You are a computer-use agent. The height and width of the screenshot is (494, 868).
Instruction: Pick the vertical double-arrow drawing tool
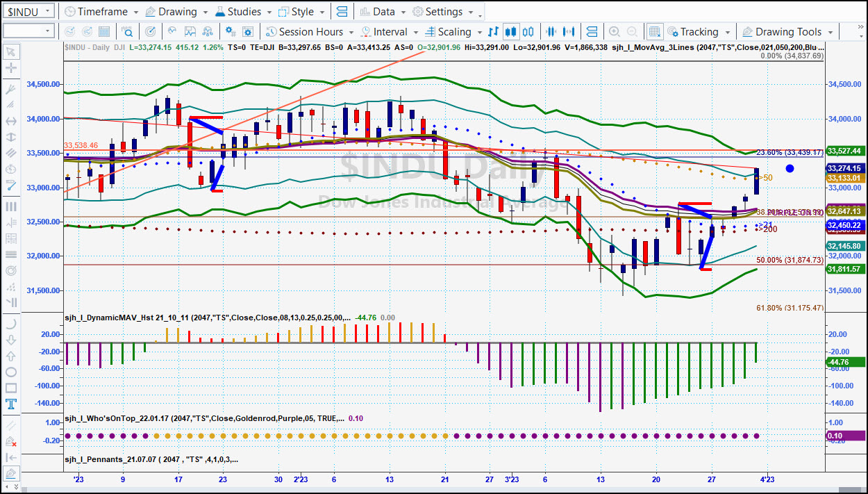[x=10, y=137]
